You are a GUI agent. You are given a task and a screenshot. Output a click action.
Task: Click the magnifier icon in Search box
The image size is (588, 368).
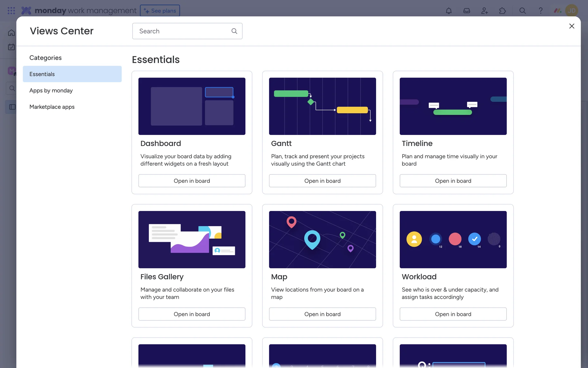coord(234,31)
